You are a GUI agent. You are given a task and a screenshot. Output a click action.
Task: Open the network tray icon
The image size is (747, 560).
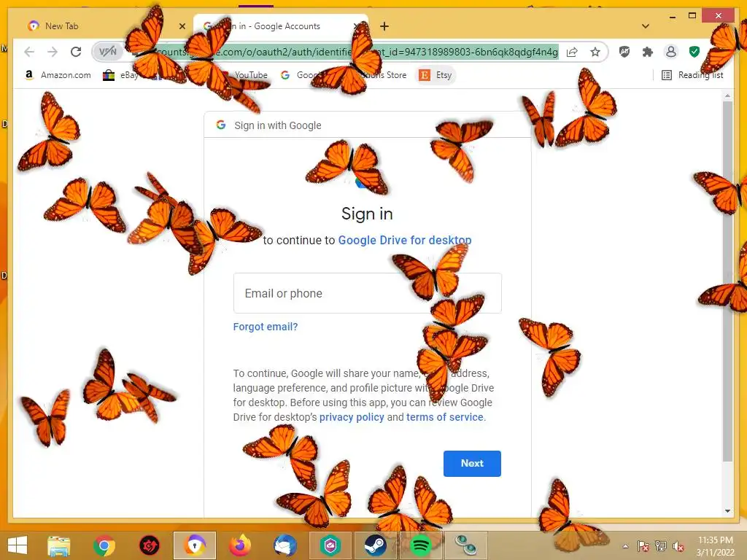pyautogui.click(x=661, y=546)
